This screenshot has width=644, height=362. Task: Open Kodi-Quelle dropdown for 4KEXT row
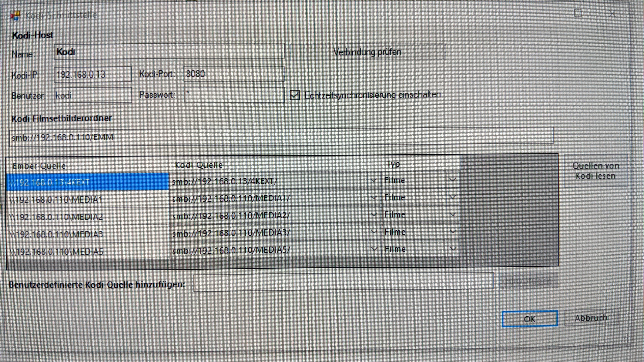(x=373, y=180)
